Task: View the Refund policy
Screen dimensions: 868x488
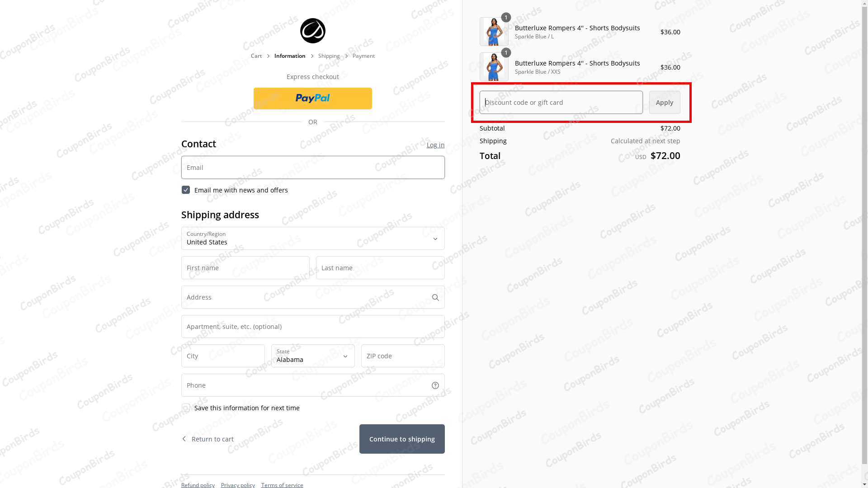Action: coord(198,485)
